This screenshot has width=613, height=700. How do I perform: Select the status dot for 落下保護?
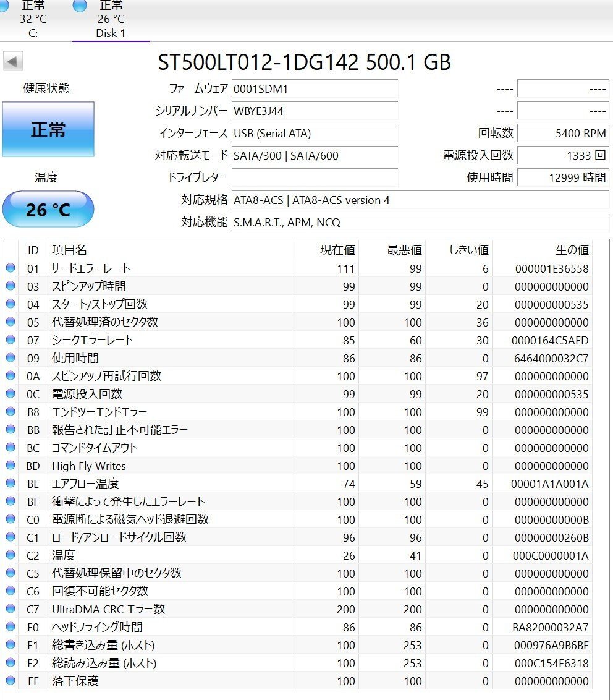[10, 681]
